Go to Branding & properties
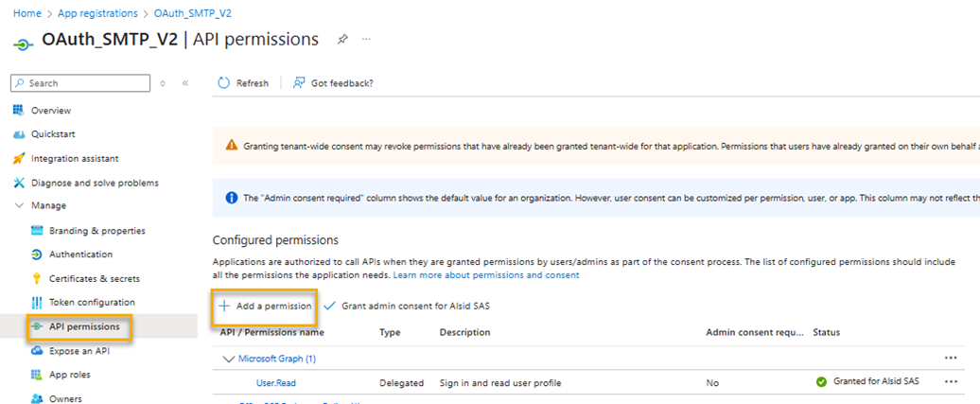This screenshot has width=980, height=404. pos(97,231)
